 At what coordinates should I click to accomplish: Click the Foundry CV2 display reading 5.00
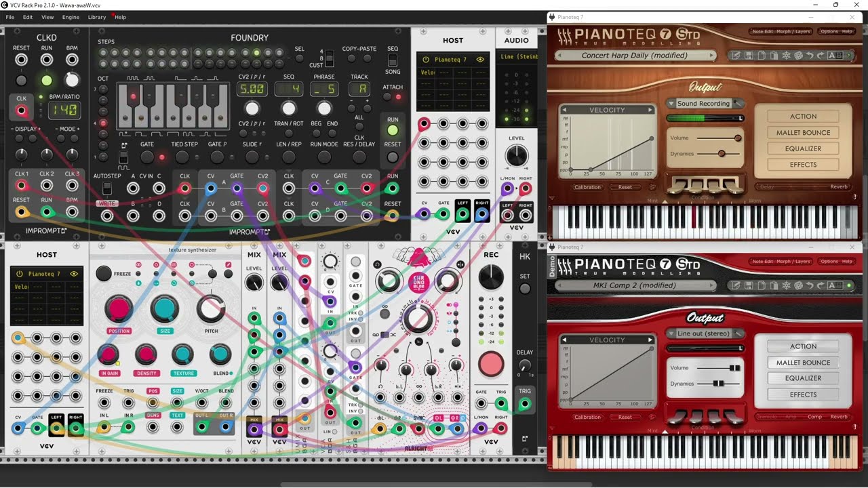point(252,89)
